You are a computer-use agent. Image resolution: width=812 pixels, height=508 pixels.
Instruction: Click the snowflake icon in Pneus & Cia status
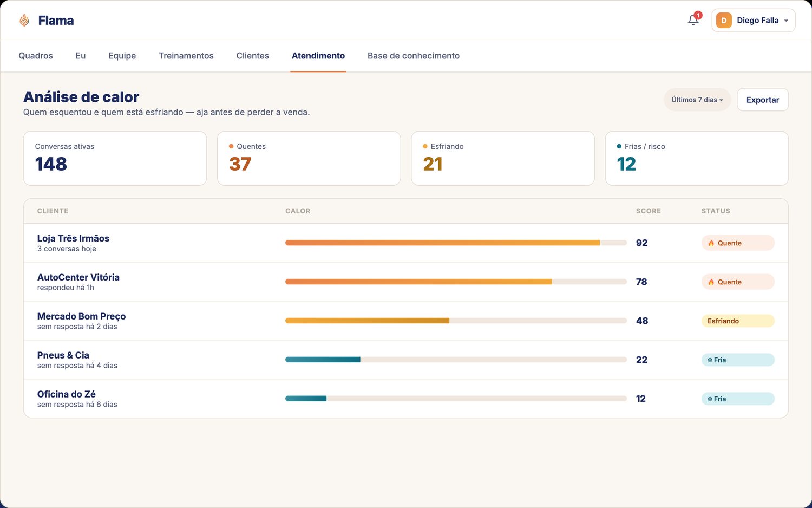(x=710, y=360)
